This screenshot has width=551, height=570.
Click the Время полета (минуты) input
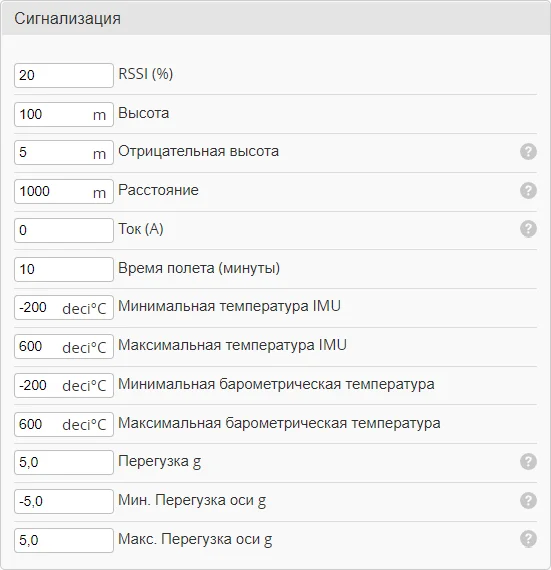click(x=64, y=269)
